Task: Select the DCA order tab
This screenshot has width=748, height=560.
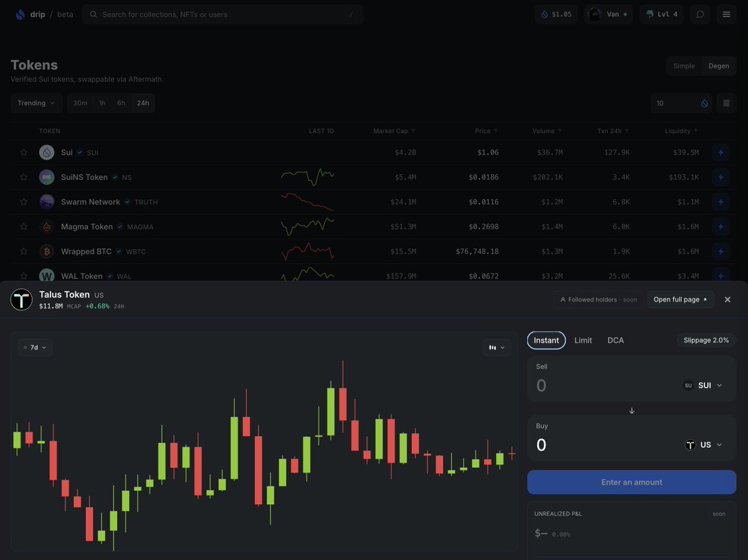Action: coord(616,340)
